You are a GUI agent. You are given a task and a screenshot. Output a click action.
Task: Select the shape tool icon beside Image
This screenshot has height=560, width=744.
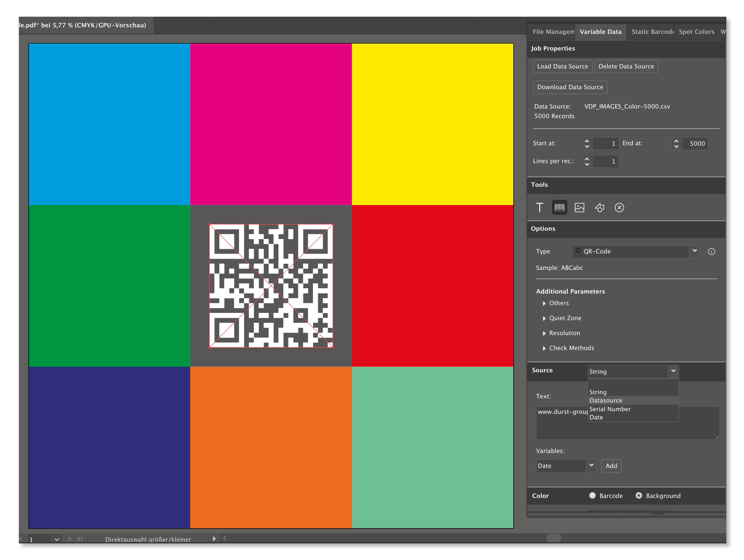(x=599, y=208)
